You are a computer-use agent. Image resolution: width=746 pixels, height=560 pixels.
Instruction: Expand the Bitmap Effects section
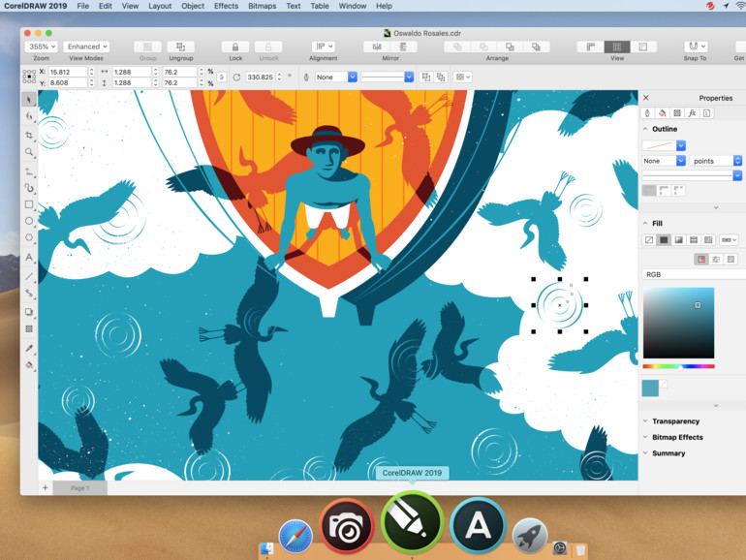tap(645, 437)
